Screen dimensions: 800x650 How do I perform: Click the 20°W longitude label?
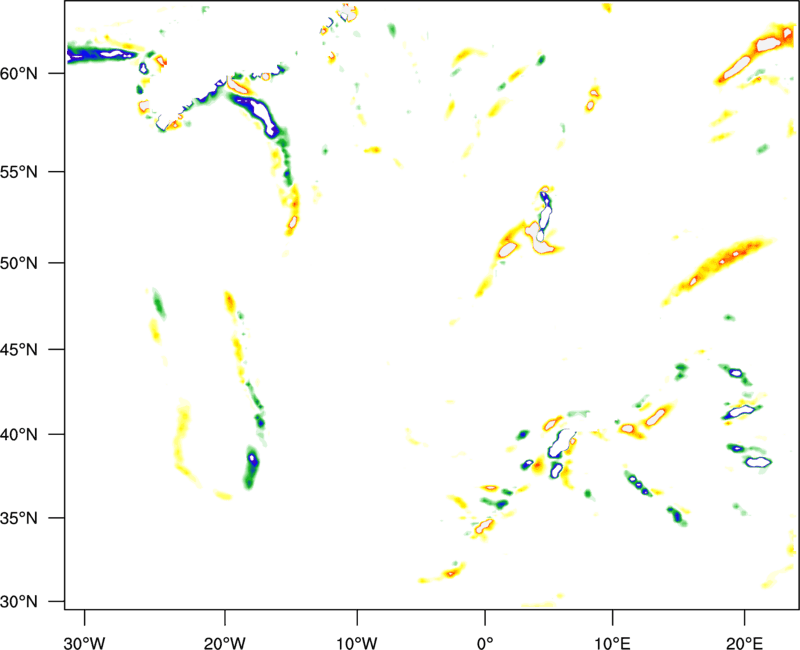click(x=225, y=643)
